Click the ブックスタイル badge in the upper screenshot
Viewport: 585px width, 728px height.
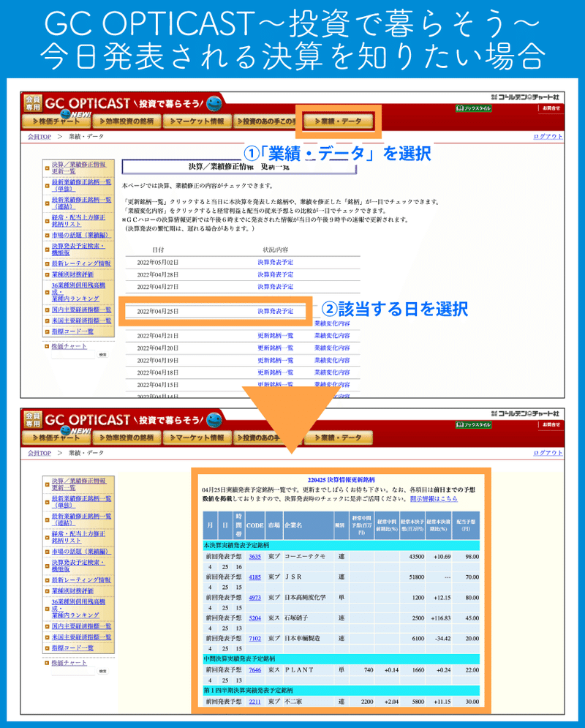tap(473, 108)
